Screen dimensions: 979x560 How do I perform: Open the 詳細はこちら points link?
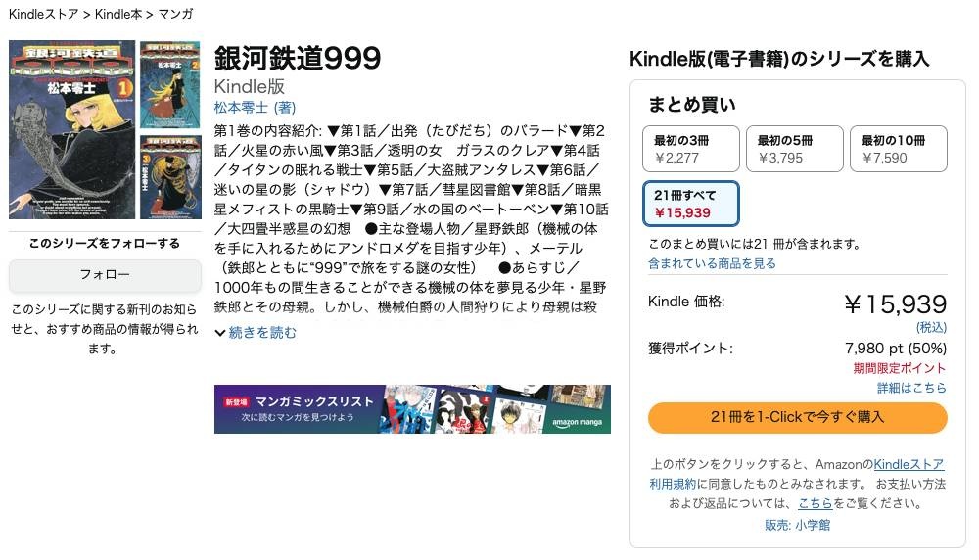(x=911, y=388)
